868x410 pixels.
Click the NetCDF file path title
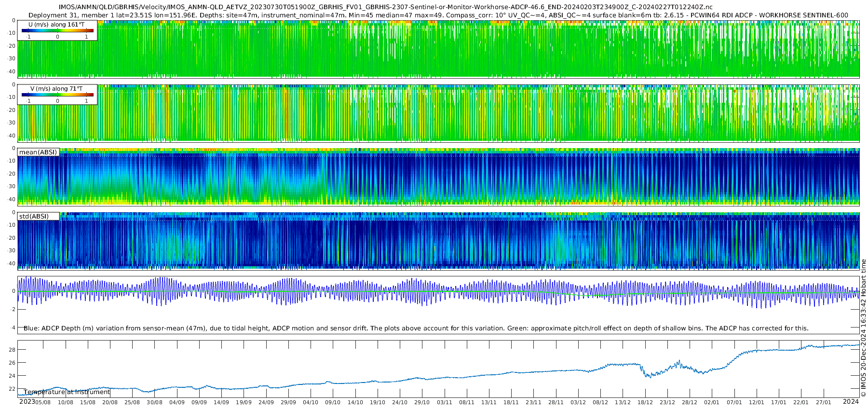[x=385, y=7]
